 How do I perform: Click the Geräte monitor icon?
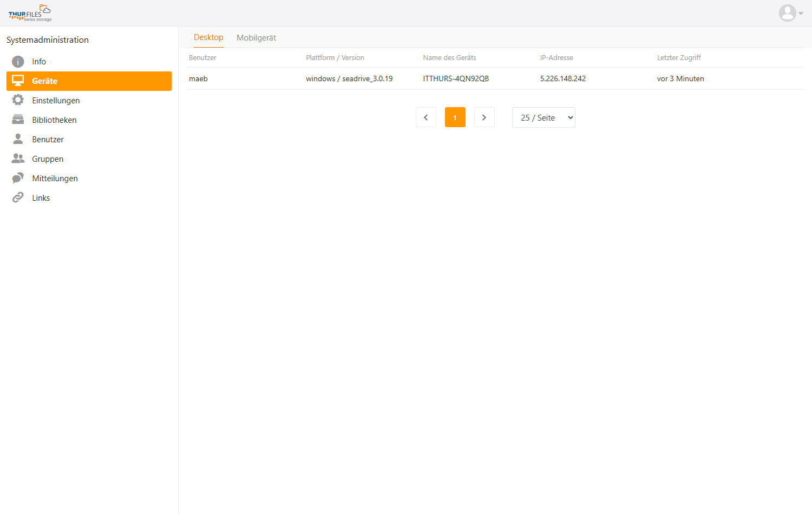[18, 81]
